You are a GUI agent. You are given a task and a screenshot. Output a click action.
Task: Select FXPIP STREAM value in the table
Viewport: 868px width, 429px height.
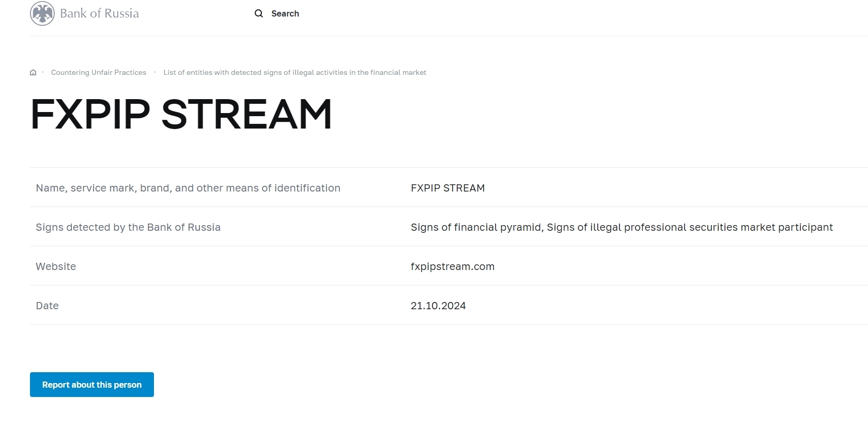(448, 188)
